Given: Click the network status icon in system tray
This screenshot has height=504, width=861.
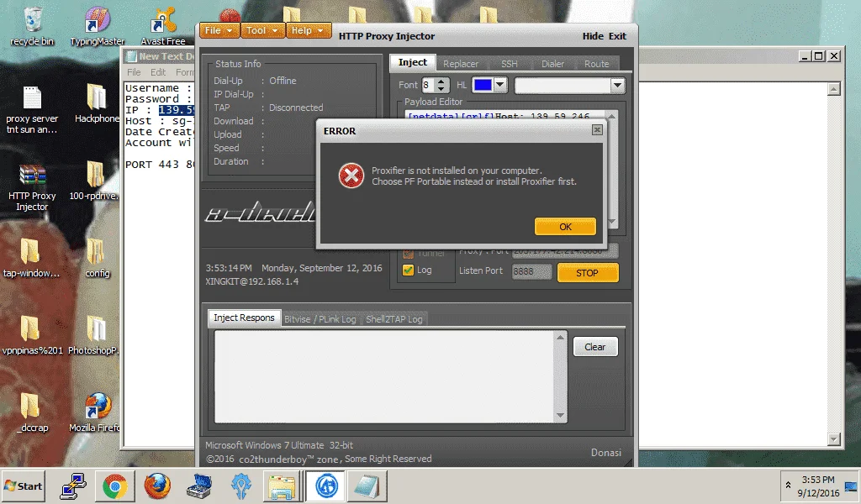Looking at the screenshot, I should coord(851,486).
